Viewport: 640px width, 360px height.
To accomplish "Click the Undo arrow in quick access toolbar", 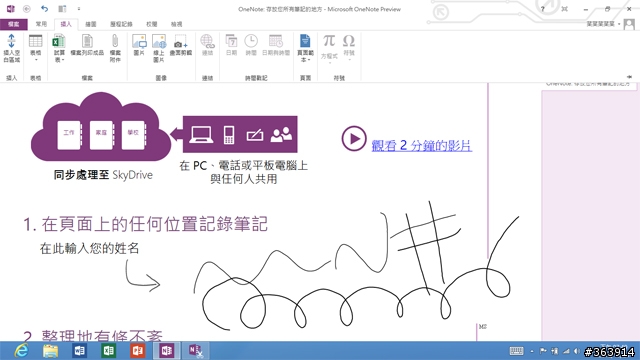I will pyautogui.click(x=44, y=9).
